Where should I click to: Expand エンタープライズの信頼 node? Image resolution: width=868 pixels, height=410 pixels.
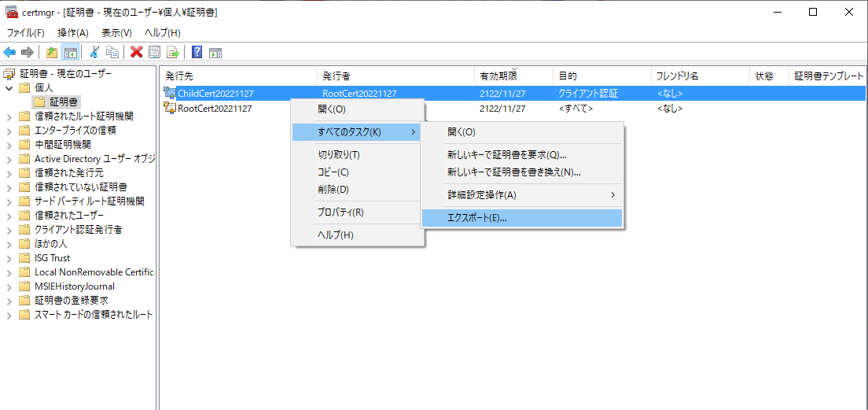coord(9,131)
